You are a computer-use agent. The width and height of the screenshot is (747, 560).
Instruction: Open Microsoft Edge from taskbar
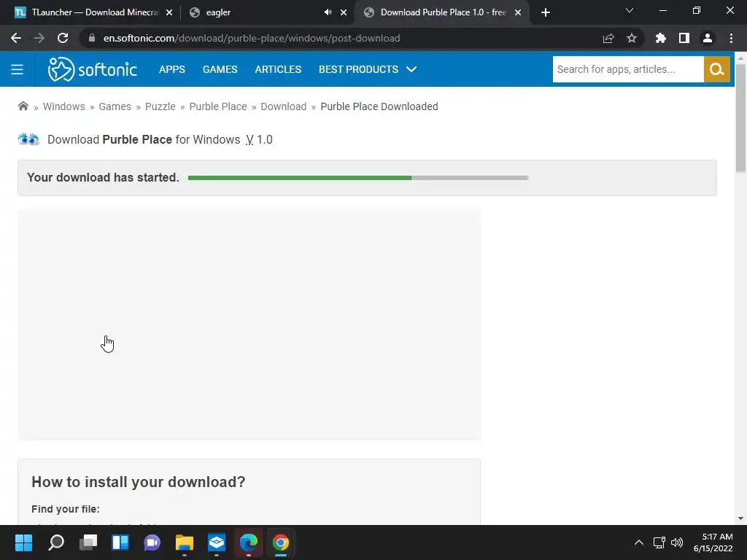click(249, 542)
